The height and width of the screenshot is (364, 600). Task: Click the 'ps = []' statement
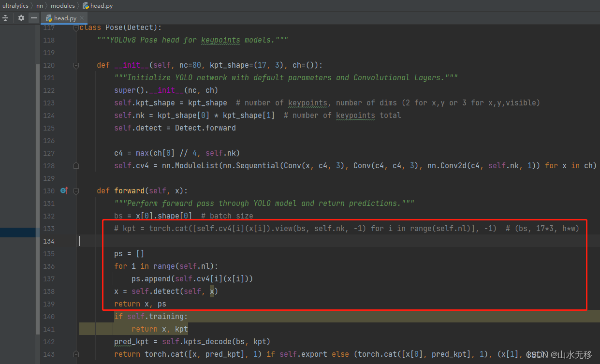point(129,254)
